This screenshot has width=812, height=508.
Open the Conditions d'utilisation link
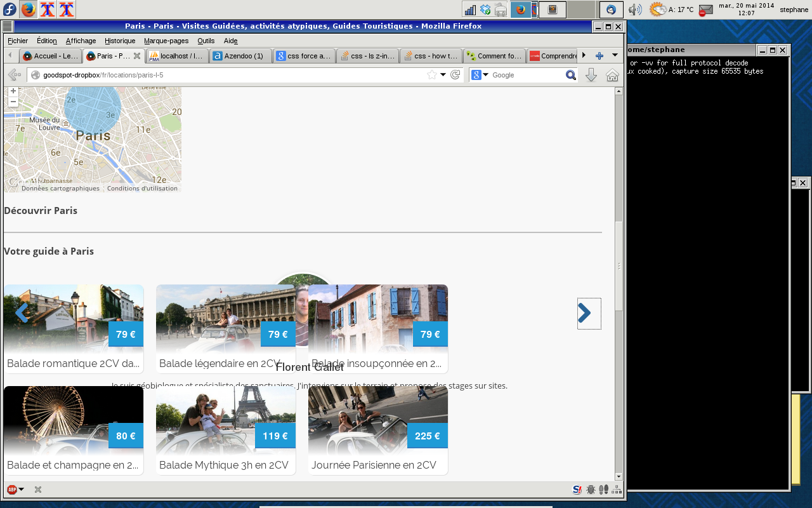coord(142,188)
